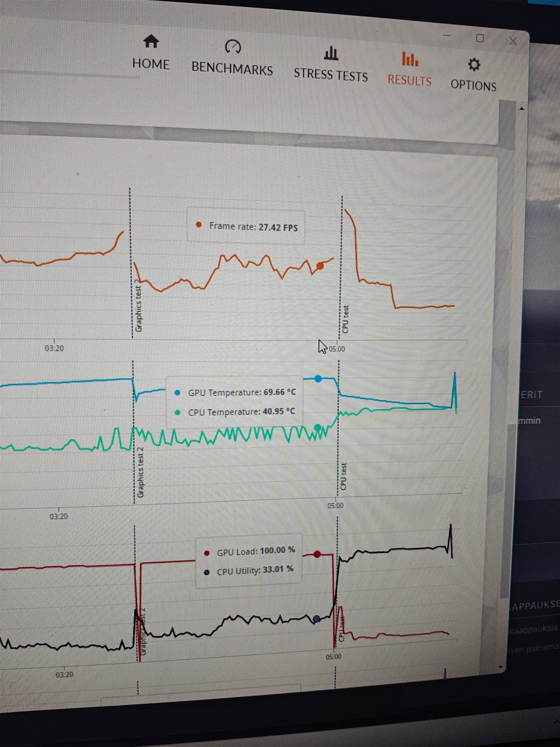Click the red GPU load data point
The height and width of the screenshot is (747, 560).
(317, 554)
